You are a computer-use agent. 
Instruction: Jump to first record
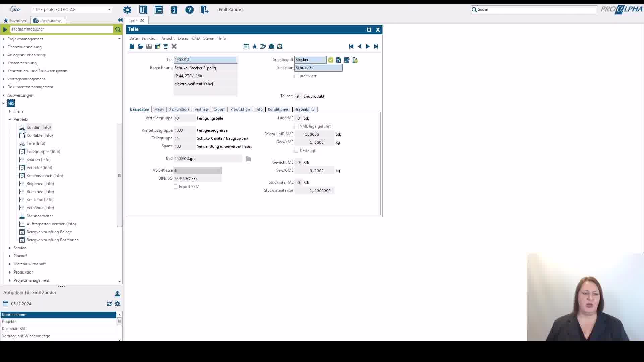click(351, 47)
